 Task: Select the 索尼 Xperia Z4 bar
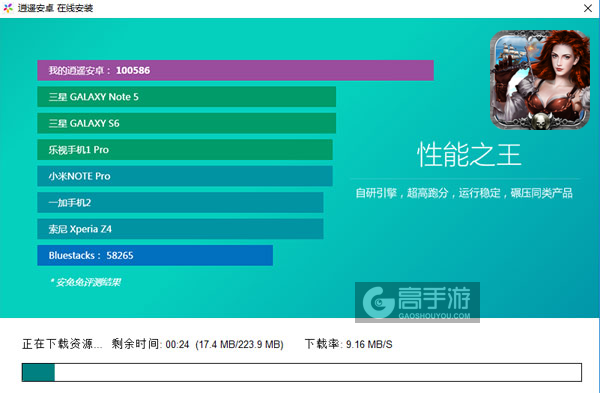(180, 229)
